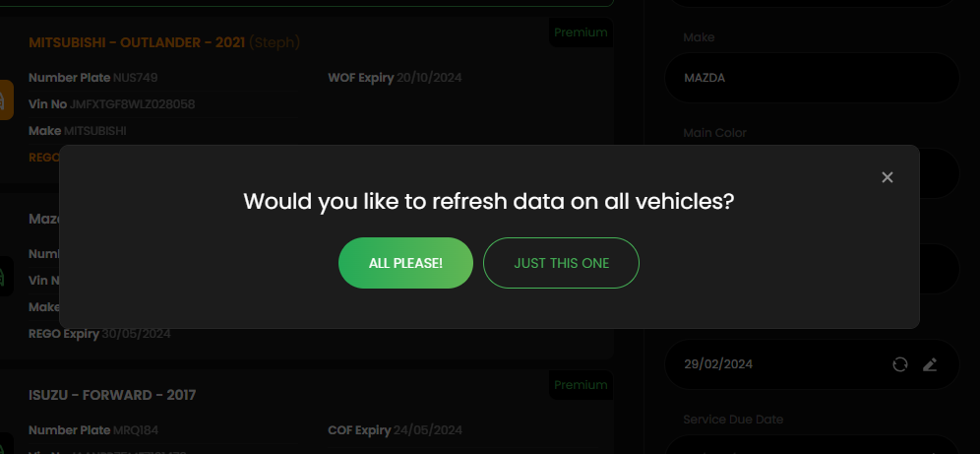Viewport: 980px width, 454px height.
Task: Click the pencil edit icon beside 29/02/2024
Action: tap(930, 364)
